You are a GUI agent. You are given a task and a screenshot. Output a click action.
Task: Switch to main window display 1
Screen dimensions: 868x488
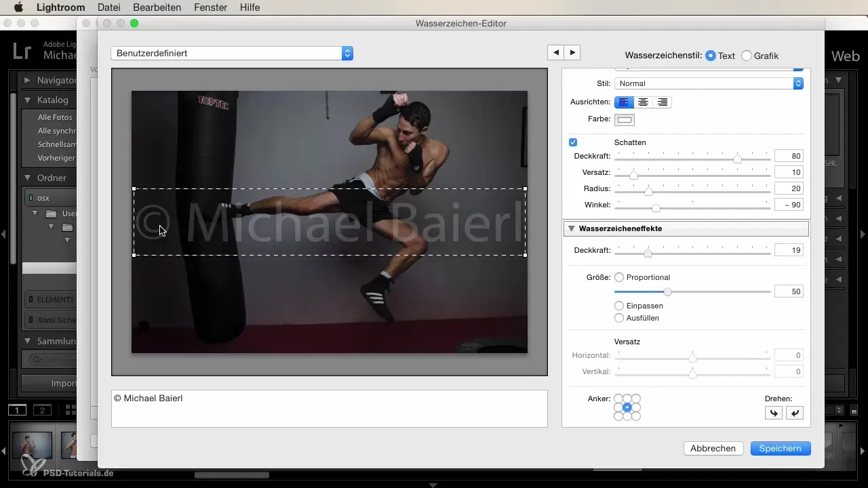pos(18,410)
